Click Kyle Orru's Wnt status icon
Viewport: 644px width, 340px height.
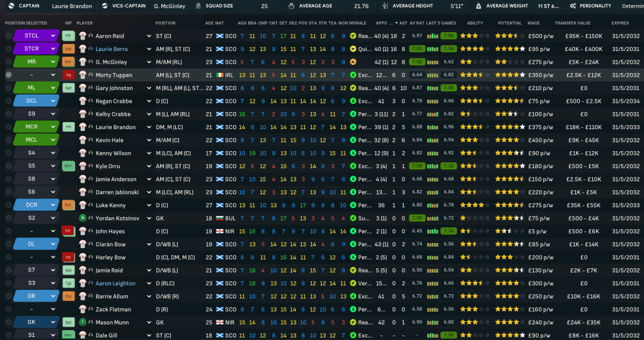click(68, 166)
